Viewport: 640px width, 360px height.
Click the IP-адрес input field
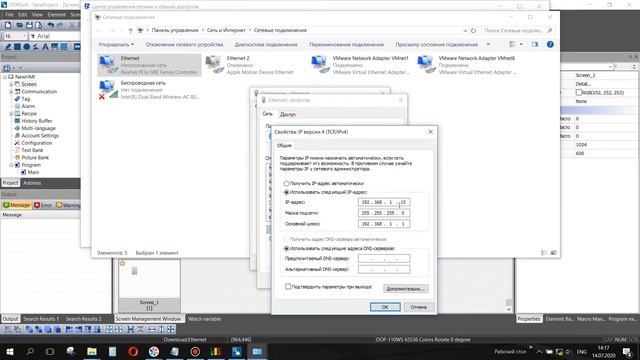[x=384, y=202]
